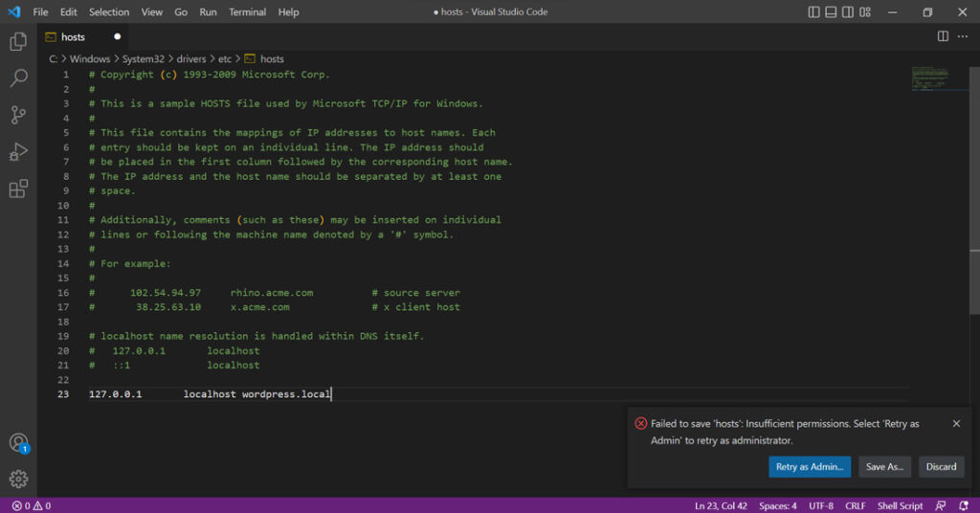Toggle the Primary Side Bar layout button

click(814, 12)
